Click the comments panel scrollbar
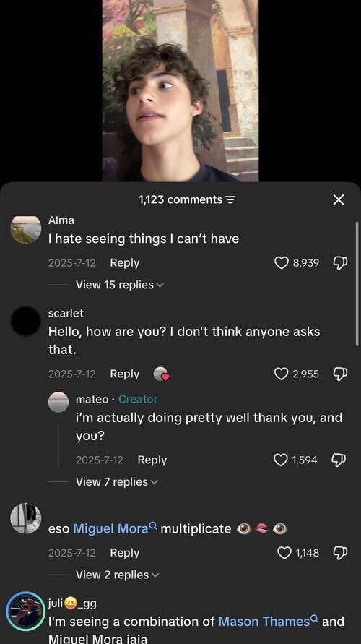 pyautogui.click(x=357, y=284)
